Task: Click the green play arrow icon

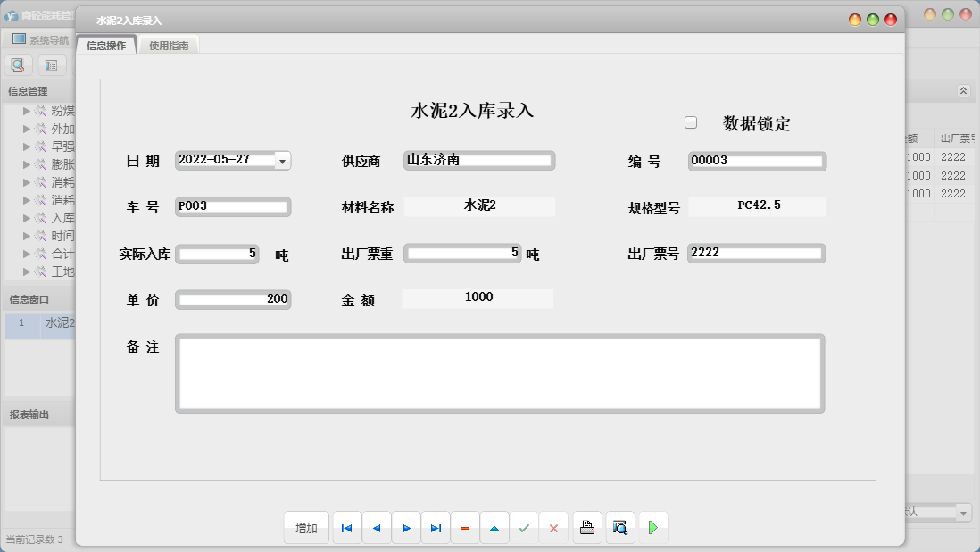Action: point(652,528)
